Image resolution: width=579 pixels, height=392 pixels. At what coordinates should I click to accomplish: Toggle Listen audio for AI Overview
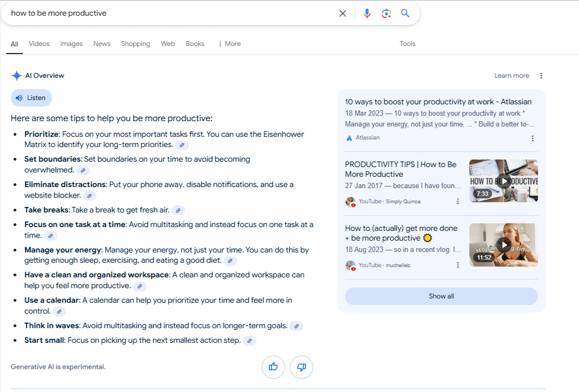(x=31, y=98)
